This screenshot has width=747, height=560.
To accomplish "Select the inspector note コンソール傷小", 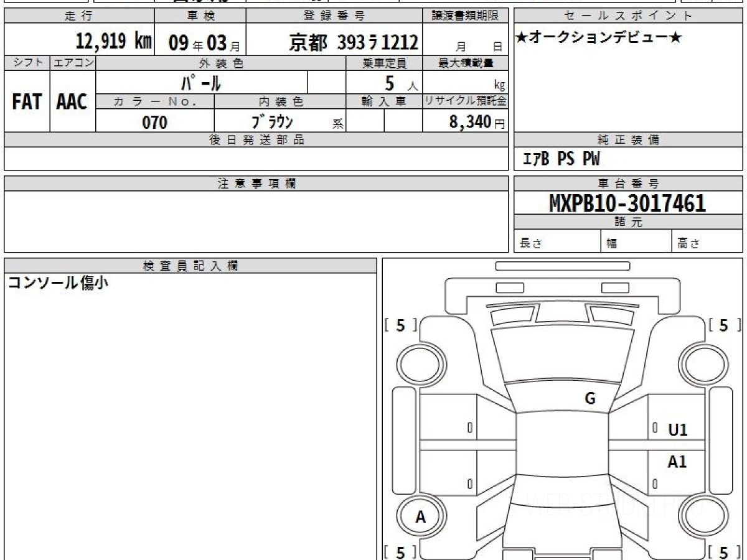I will point(58,283).
